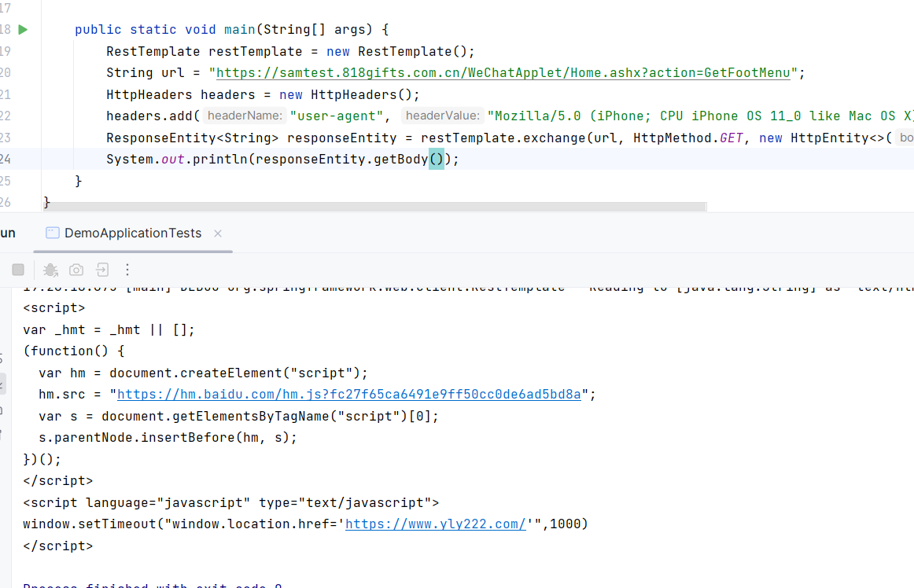Open the hm.baidu.com/hm.js console link
914x588 pixels.
(x=349, y=395)
